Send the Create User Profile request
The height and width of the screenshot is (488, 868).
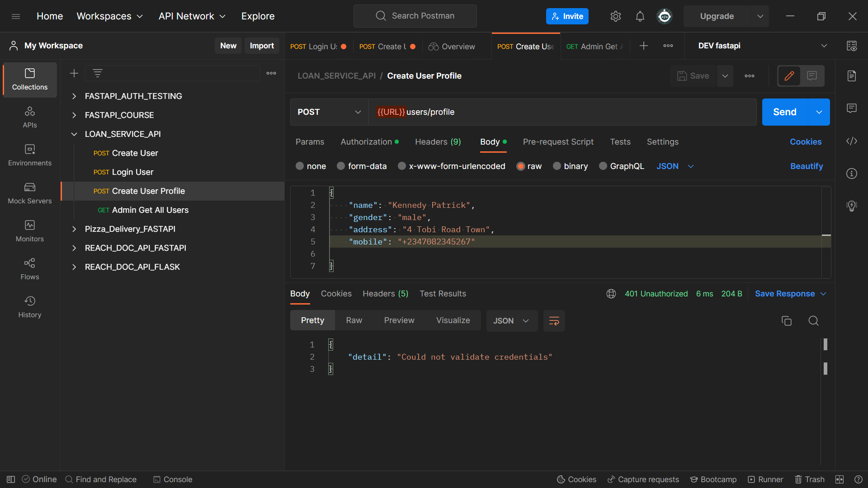point(784,112)
